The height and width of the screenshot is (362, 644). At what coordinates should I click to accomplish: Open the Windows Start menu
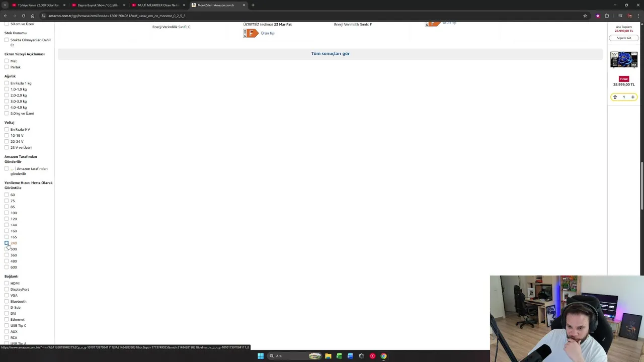pos(261,356)
